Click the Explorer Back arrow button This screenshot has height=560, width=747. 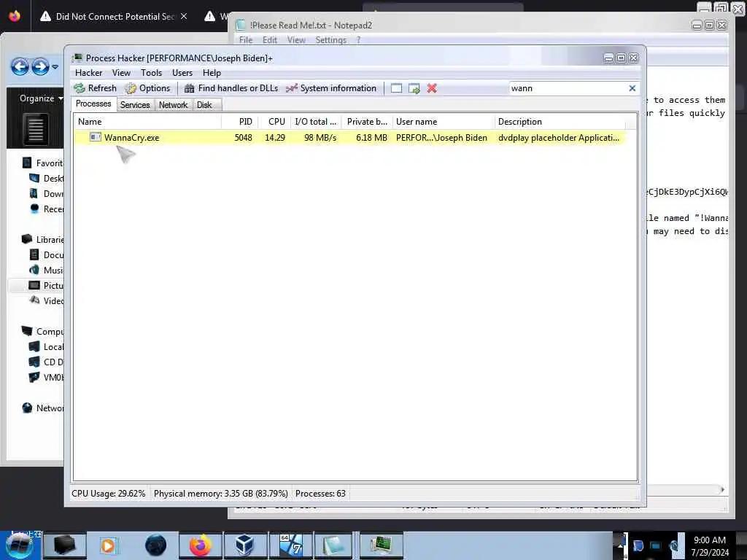pos(20,66)
